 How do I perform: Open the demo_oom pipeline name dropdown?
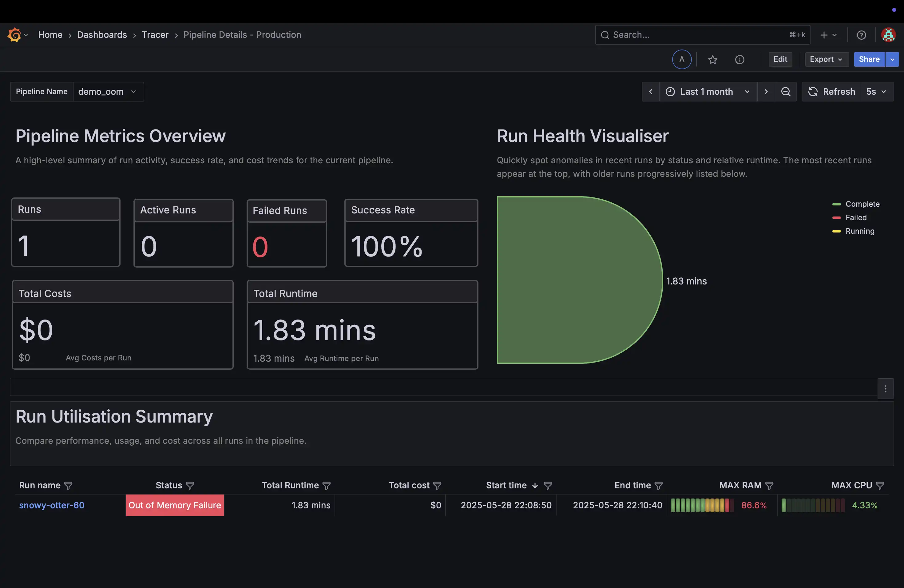pos(108,92)
